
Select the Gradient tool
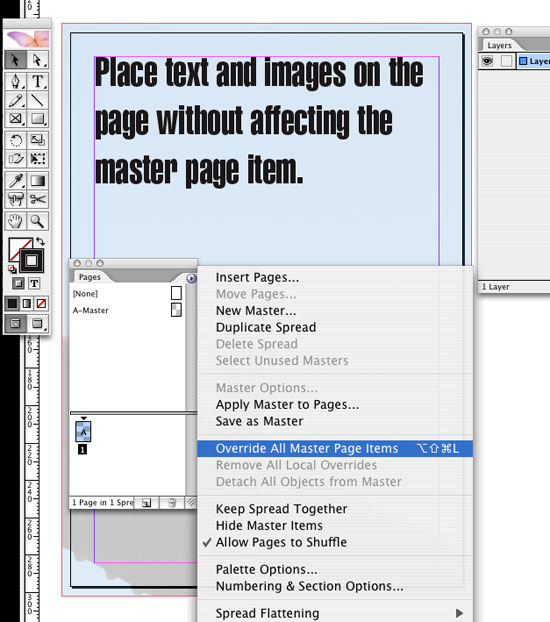pyautogui.click(x=38, y=180)
